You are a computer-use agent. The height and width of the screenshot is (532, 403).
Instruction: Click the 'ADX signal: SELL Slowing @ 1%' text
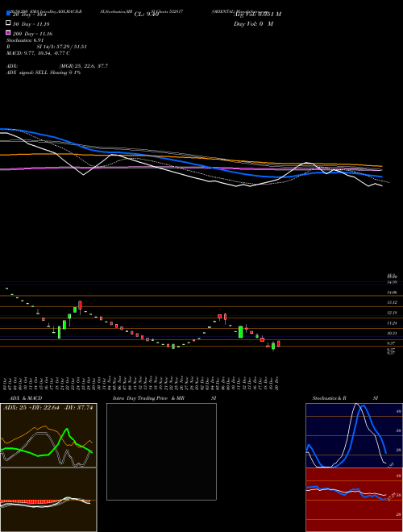(x=44, y=73)
